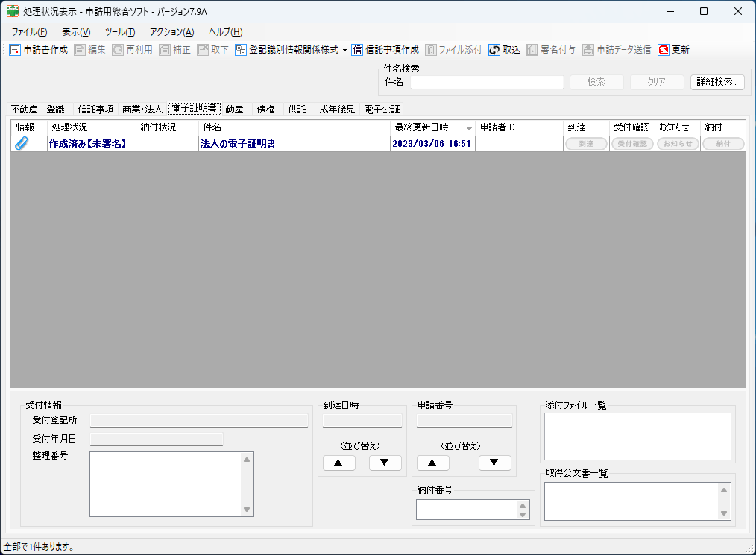
Task: Sort 到達日時 ascending with up arrow
Action: click(x=338, y=463)
